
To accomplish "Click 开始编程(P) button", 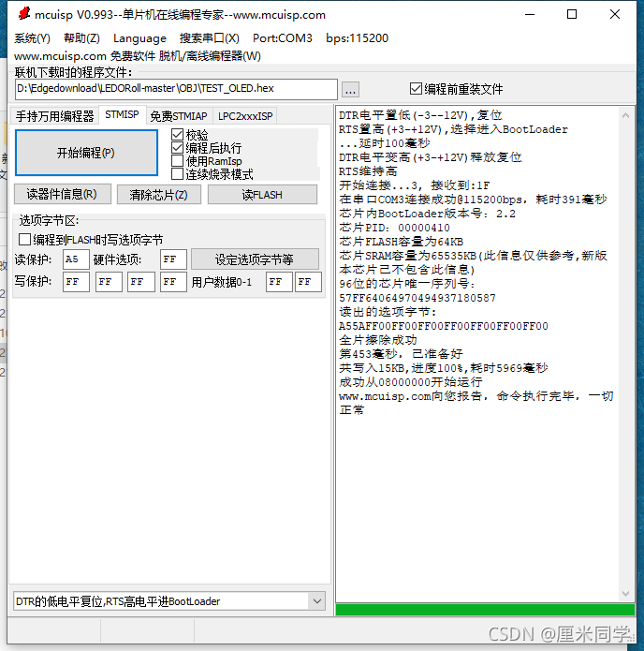I will (86, 153).
